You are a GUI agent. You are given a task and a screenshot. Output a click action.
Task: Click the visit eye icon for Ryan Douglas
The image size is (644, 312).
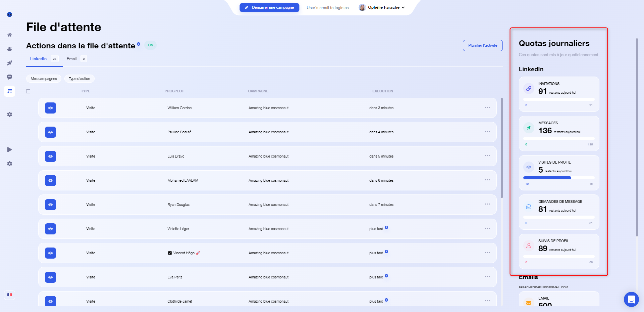(x=50, y=205)
